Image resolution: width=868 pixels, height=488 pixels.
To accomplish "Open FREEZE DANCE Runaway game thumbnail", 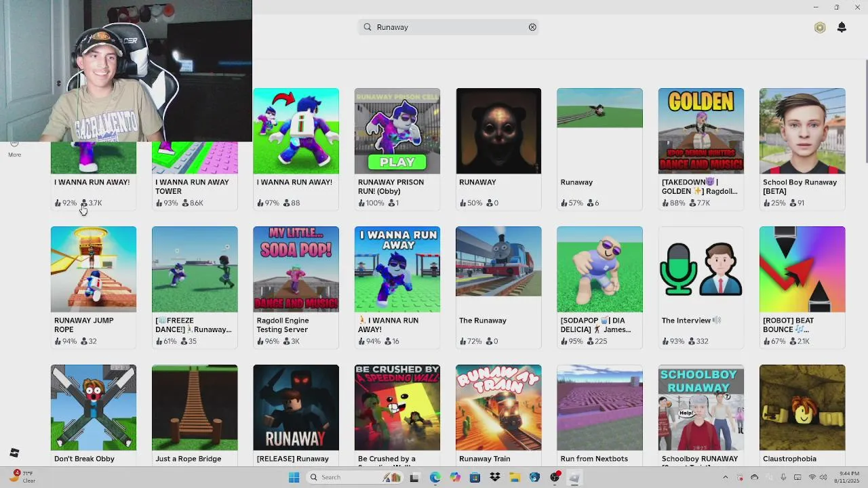I will [x=195, y=269].
